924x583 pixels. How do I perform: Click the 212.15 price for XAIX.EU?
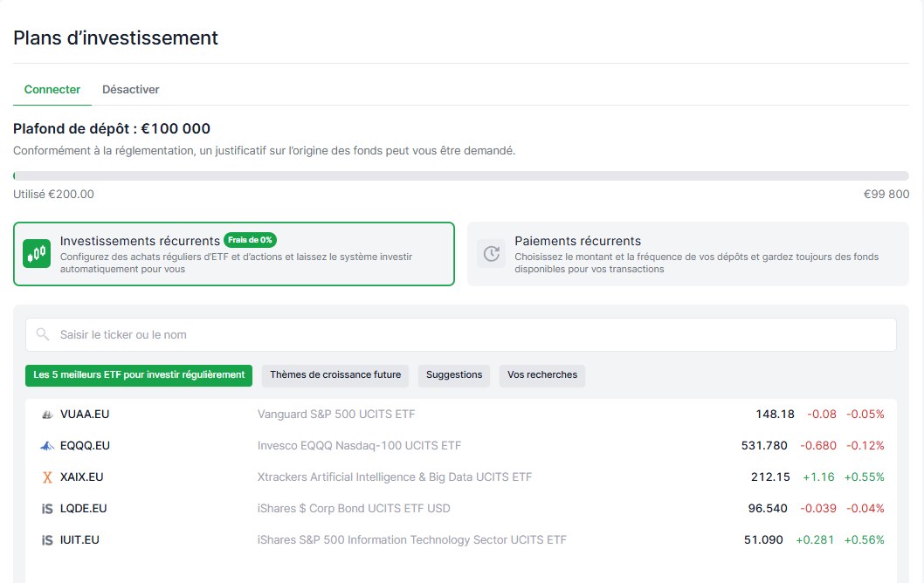coord(770,477)
